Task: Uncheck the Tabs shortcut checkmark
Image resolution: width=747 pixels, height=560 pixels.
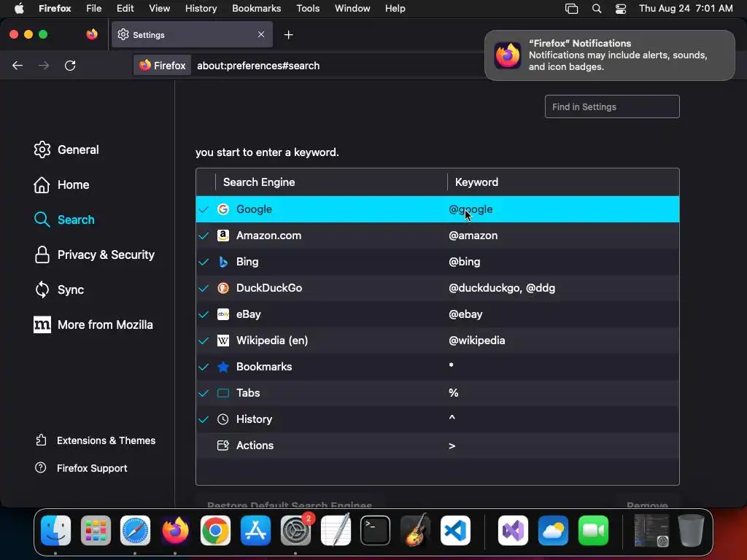Action: point(204,393)
